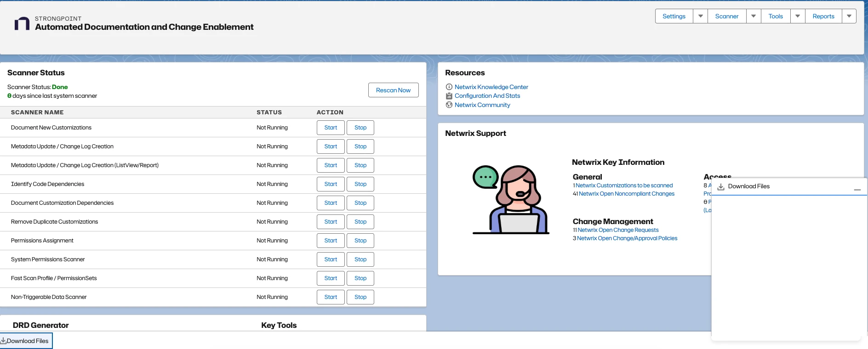Click the Rescan Now button
Viewport: 868px width, 349px height.
[x=394, y=90]
